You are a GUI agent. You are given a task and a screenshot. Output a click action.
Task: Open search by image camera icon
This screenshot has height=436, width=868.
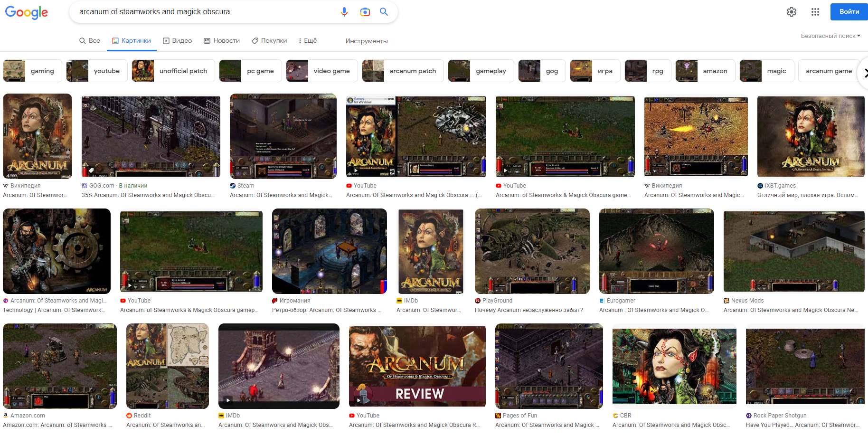click(365, 12)
